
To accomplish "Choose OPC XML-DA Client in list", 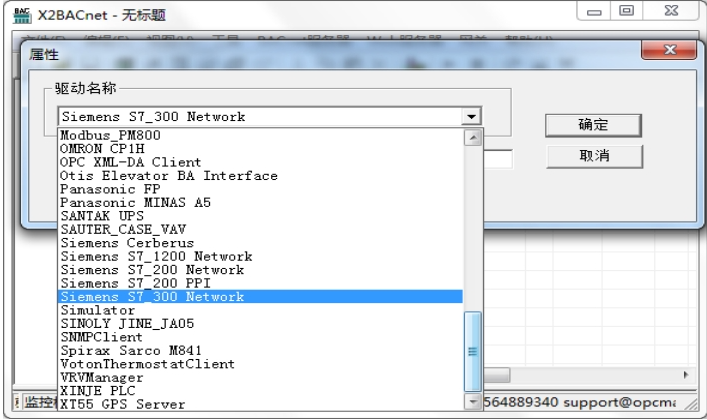I will 261,162.
